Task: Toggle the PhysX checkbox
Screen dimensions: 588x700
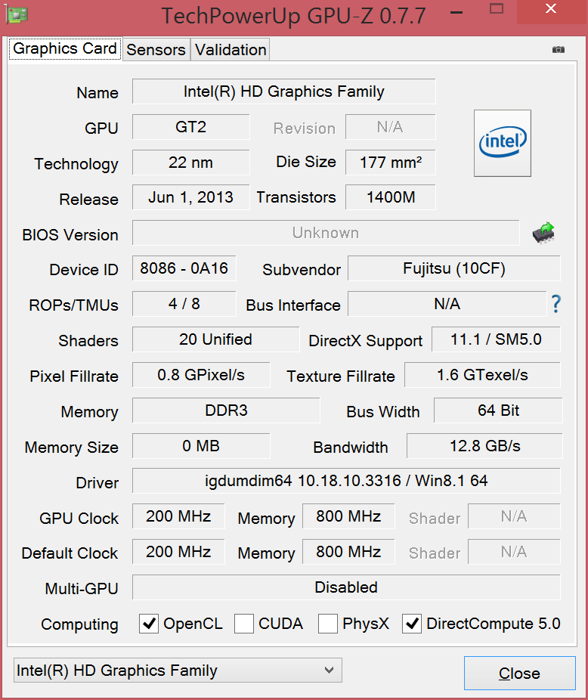Action: click(328, 624)
